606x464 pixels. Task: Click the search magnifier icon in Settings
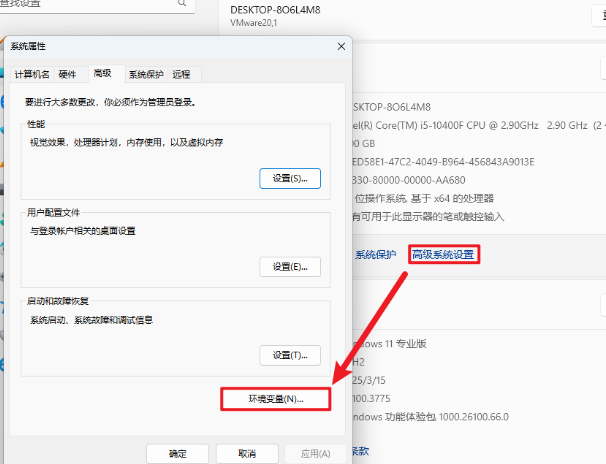point(183,5)
